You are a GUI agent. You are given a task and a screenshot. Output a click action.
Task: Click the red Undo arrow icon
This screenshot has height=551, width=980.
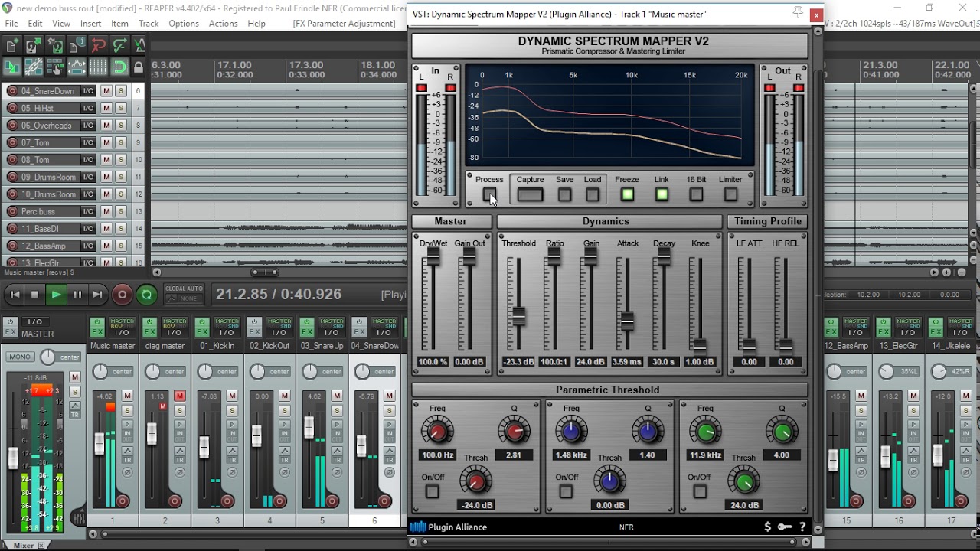coord(98,45)
